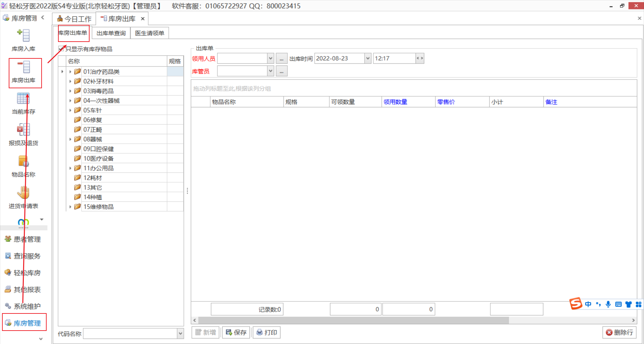Expand the 03消毒药品 tree node
Viewport: 644px width, 344px height.
pyautogui.click(x=70, y=91)
